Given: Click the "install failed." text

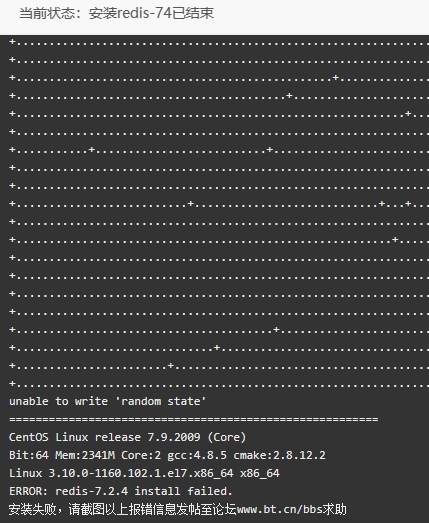Looking at the screenshot, I should coord(183,491).
